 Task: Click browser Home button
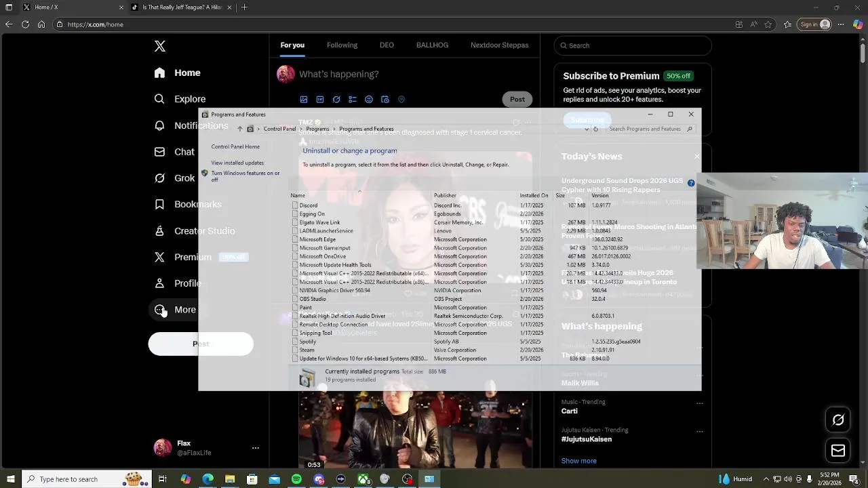click(41, 24)
